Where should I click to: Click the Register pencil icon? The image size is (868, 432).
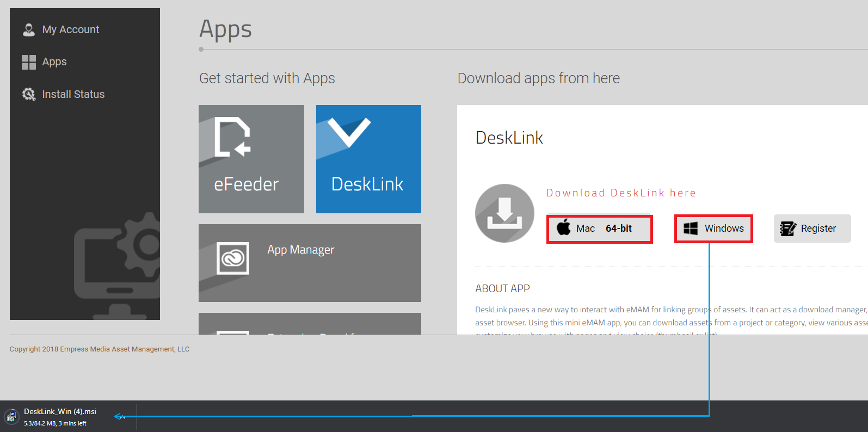[787, 229]
